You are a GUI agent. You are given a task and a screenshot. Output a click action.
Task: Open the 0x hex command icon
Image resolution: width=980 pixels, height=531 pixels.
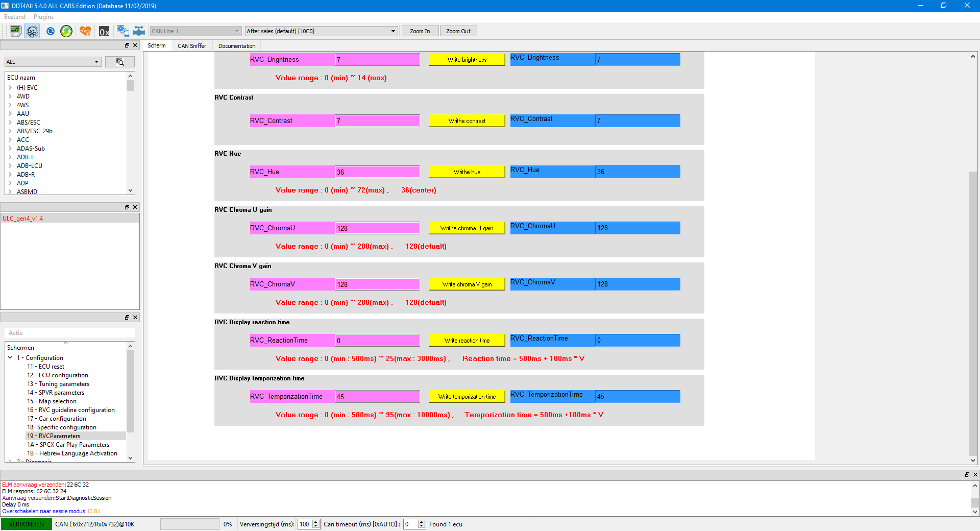pos(104,31)
